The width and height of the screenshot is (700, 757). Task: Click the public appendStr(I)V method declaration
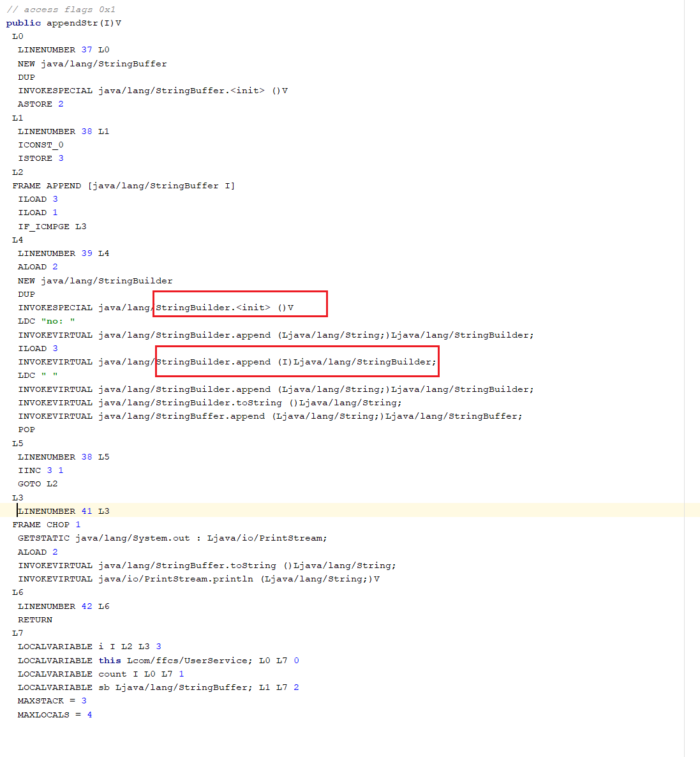click(x=63, y=23)
